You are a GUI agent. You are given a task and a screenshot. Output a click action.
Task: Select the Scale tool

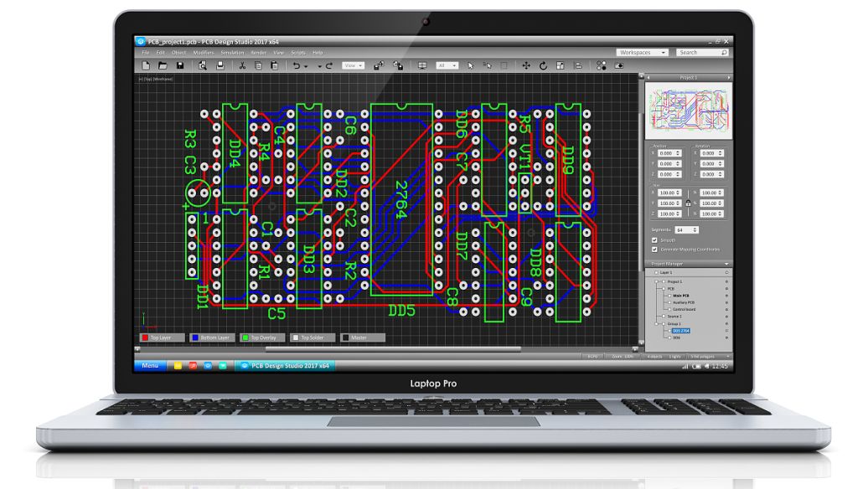(x=561, y=66)
